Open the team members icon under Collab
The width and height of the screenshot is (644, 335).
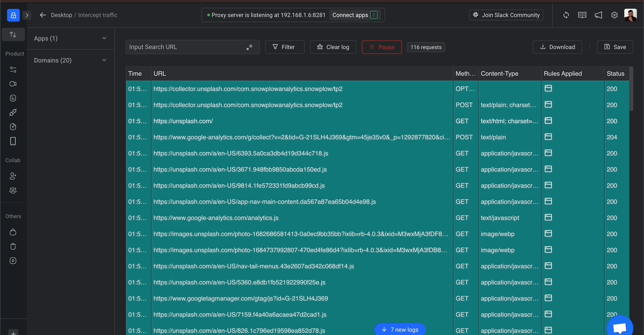[13, 190]
